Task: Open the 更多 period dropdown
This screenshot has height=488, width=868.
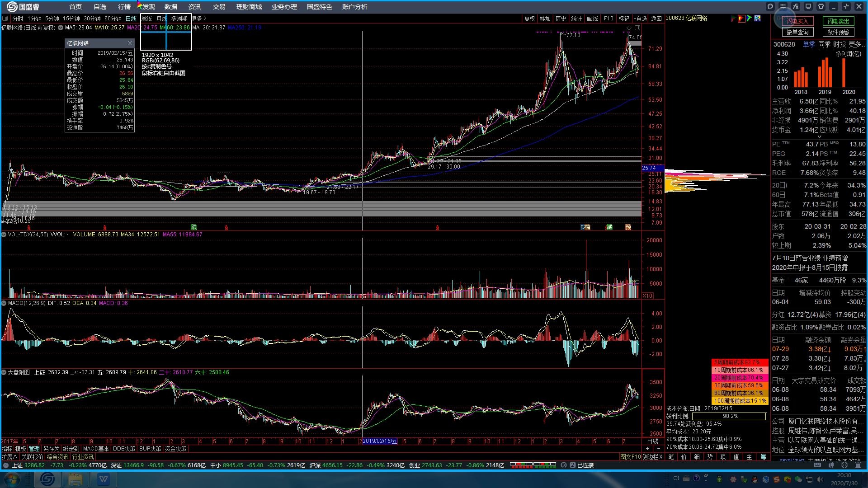Action: click(x=199, y=19)
